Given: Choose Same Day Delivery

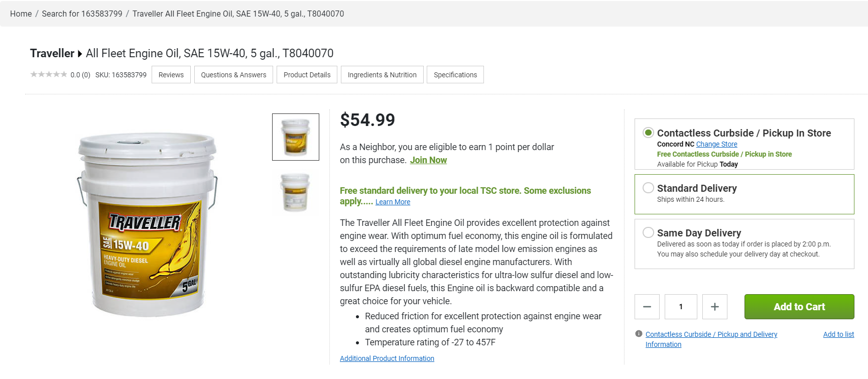Looking at the screenshot, I should (648, 232).
